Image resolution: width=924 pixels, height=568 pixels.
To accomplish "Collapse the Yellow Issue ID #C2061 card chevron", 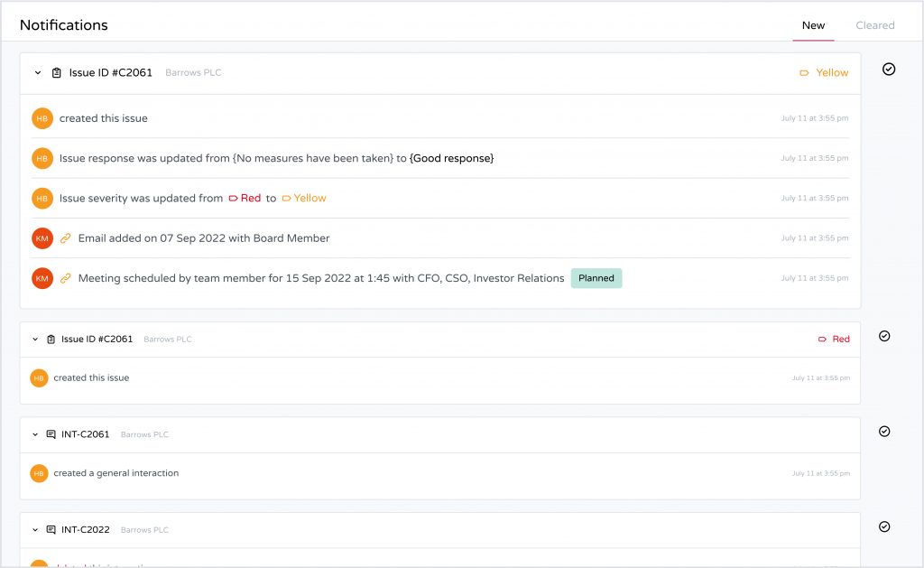I will [x=38, y=73].
